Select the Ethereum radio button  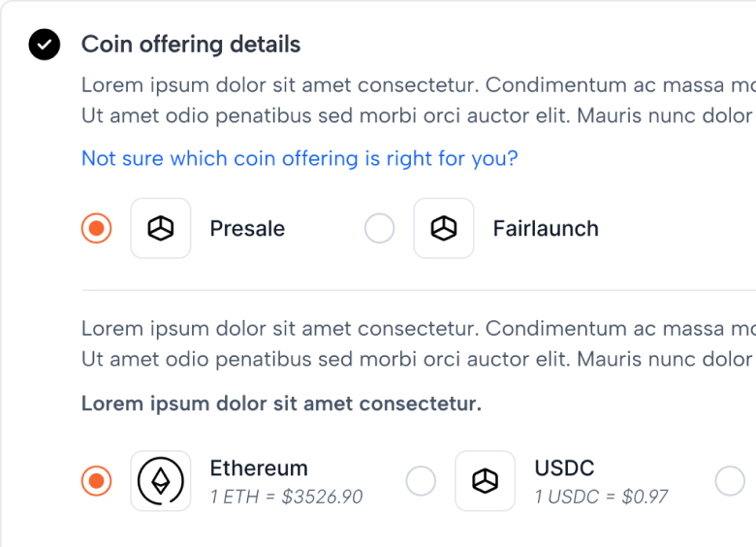click(x=96, y=481)
